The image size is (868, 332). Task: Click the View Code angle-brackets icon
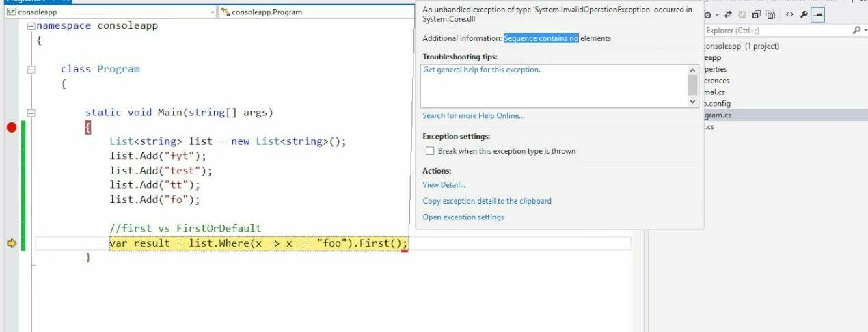point(789,14)
